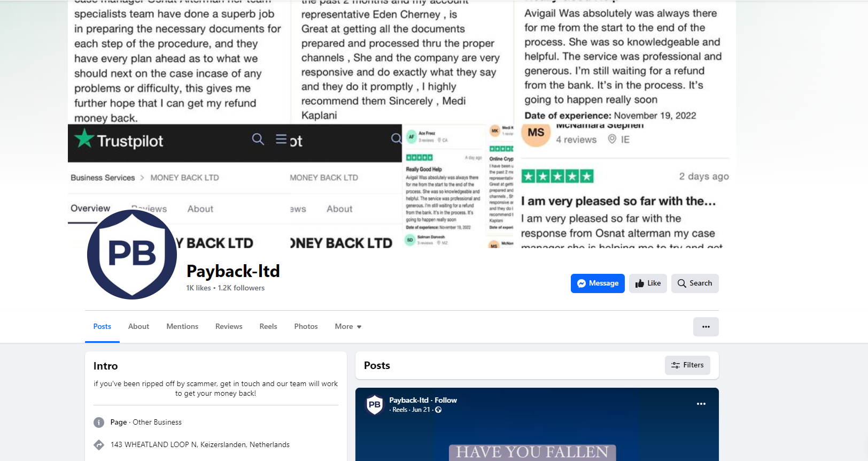
Task: Go to the Mentions tab
Action: click(x=182, y=327)
